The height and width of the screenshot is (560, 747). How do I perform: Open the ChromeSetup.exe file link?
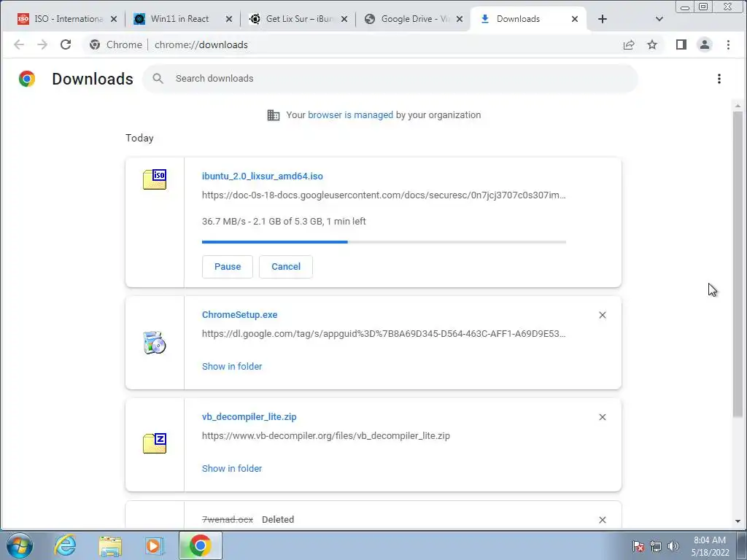[x=239, y=315]
